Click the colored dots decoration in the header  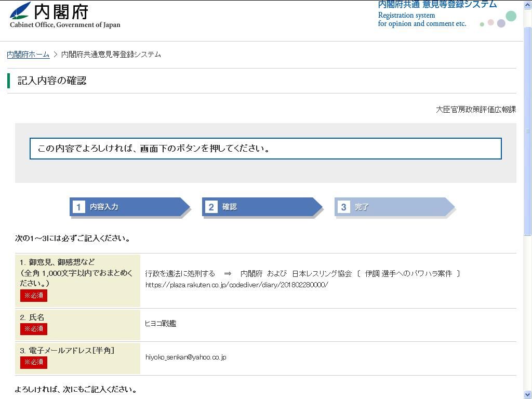click(x=499, y=20)
